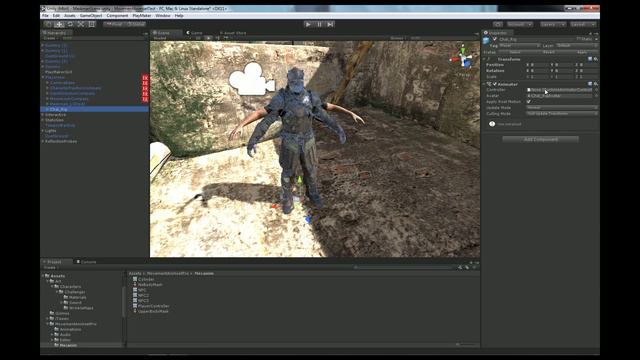Select the Move tool in the toolbar

click(60, 24)
